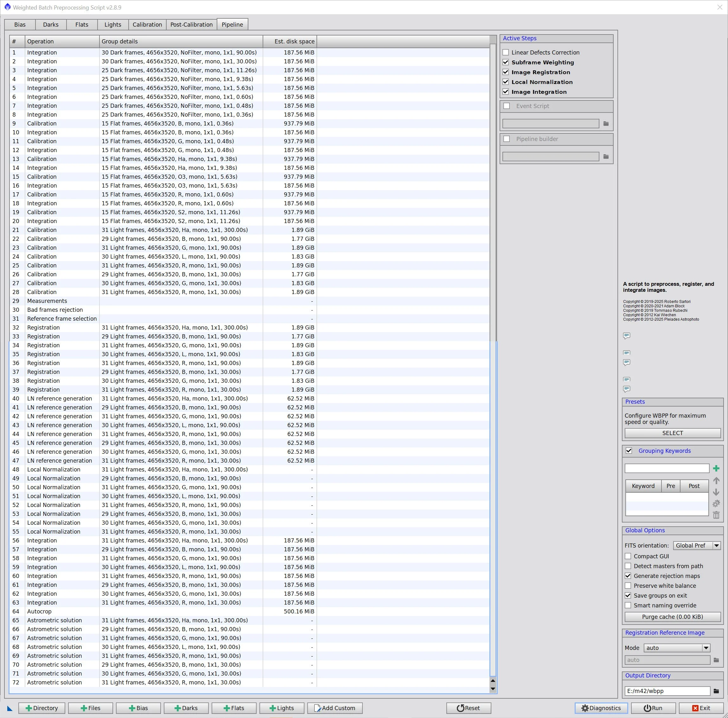Open the Post-Calibration tab
728x718 pixels.
pos(191,24)
